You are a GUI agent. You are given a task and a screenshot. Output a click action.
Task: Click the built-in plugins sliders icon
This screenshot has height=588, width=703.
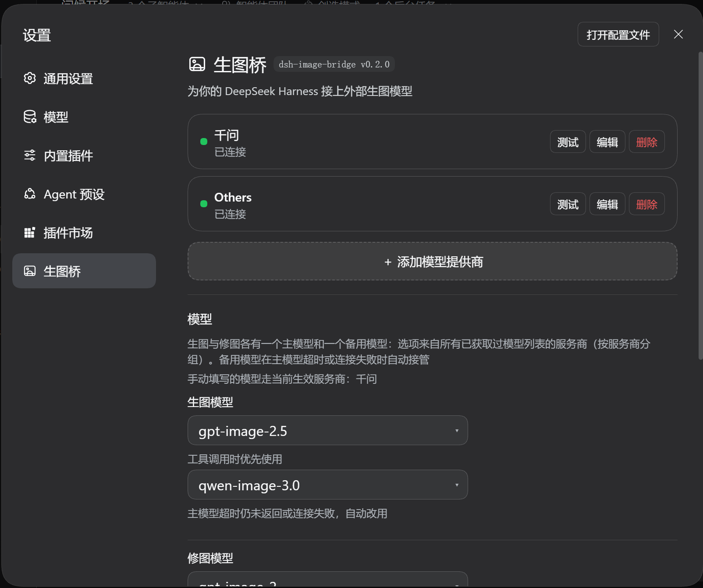[x=30, y=156]
